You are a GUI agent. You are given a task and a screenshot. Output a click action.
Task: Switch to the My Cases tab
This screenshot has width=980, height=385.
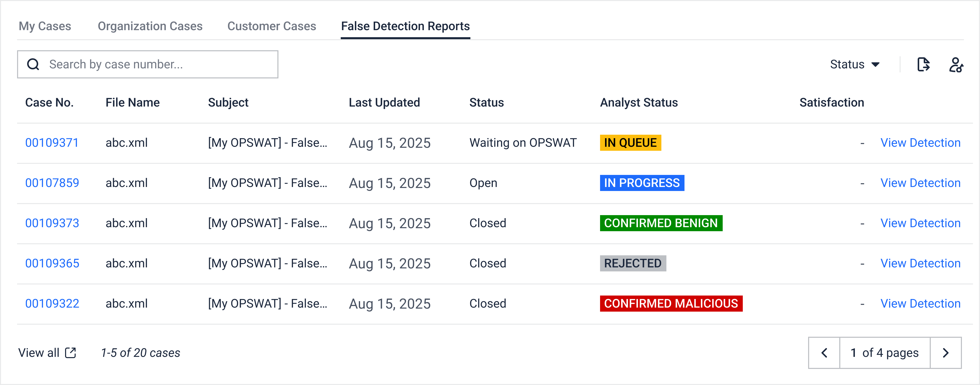tap(45, 26)
